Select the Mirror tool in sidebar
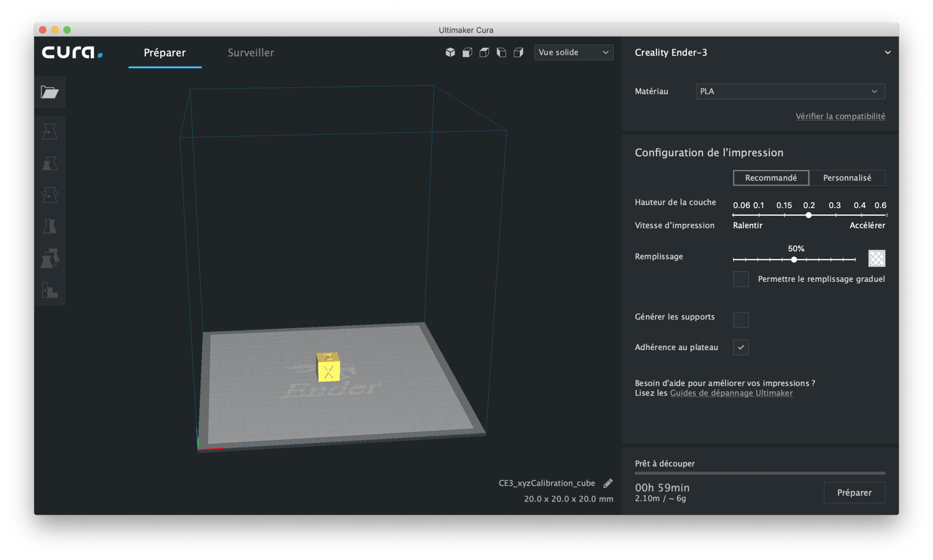 50,226
